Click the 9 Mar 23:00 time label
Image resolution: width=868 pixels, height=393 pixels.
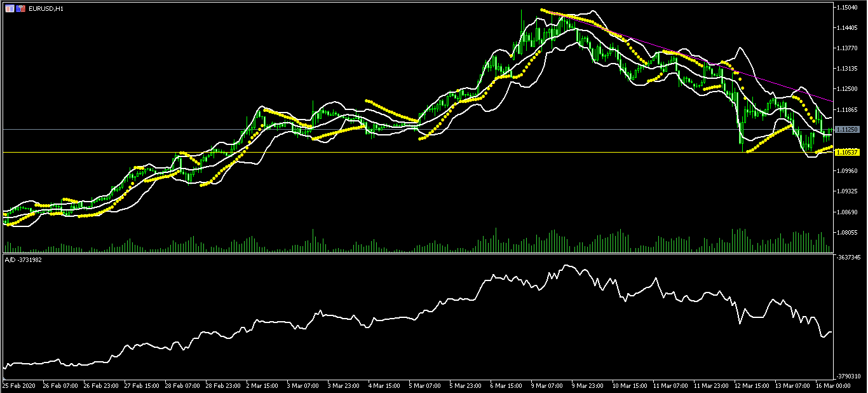point(588,385)
